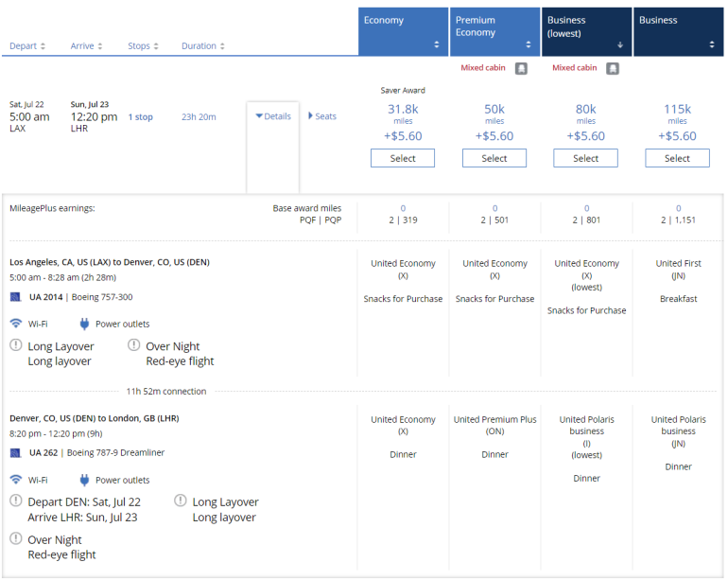Click the Mixed cabin icon under Business (lowest)

coord(613,68)
